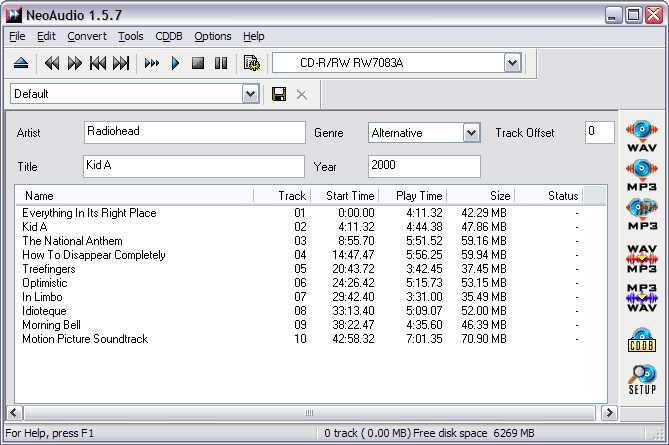Open the Tools menu
Image resolution: width=669 pixels, height=445 pixels.
coord(131,36)
